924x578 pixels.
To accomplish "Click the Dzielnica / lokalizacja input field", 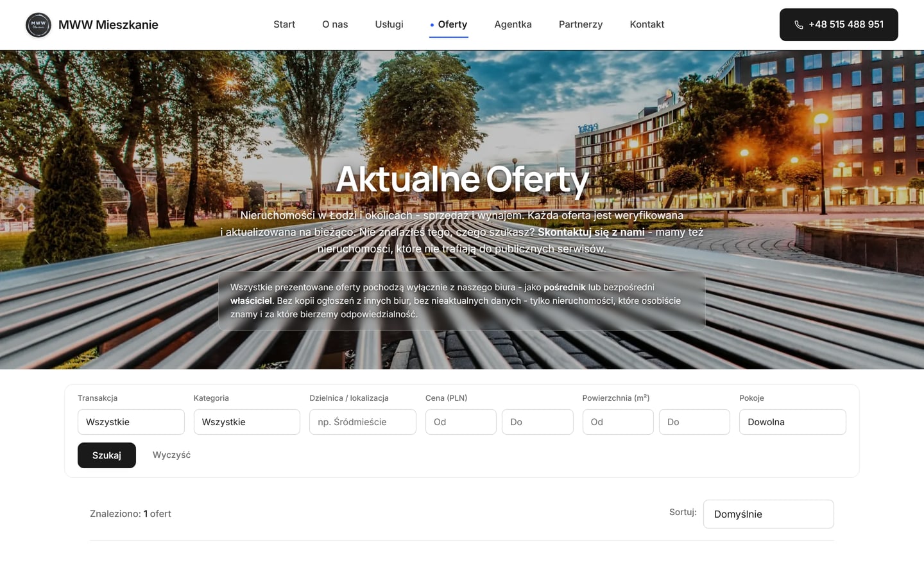I will (363, 422).
